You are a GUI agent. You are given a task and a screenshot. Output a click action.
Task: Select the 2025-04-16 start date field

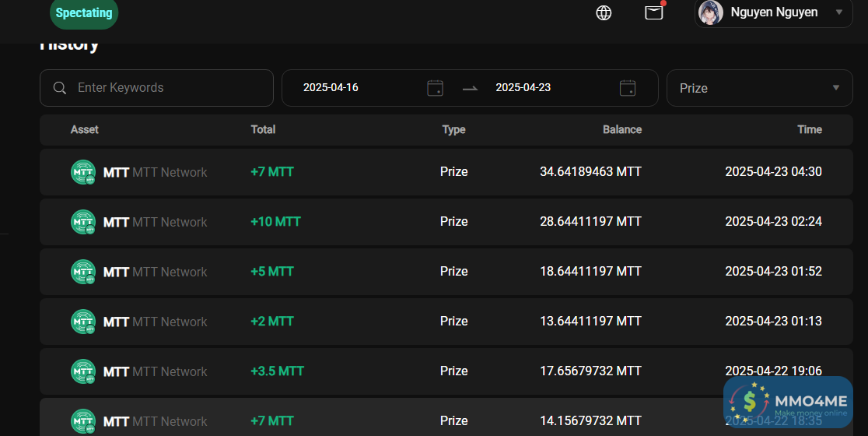pyautogui.click(x=331, y=88)
